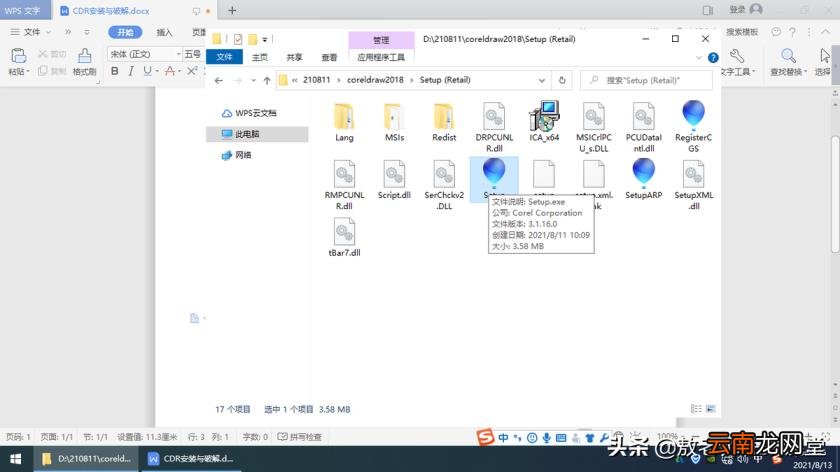Screen dimensions: 840x472
Task: Toggle bold in WPS toolbar
Action: [114, 71]
